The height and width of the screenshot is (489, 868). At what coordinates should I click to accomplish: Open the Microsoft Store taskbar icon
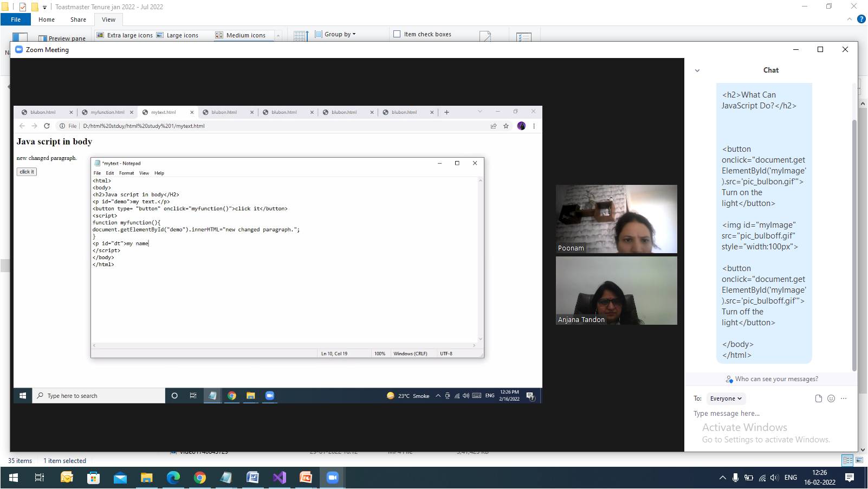[93, 478]
